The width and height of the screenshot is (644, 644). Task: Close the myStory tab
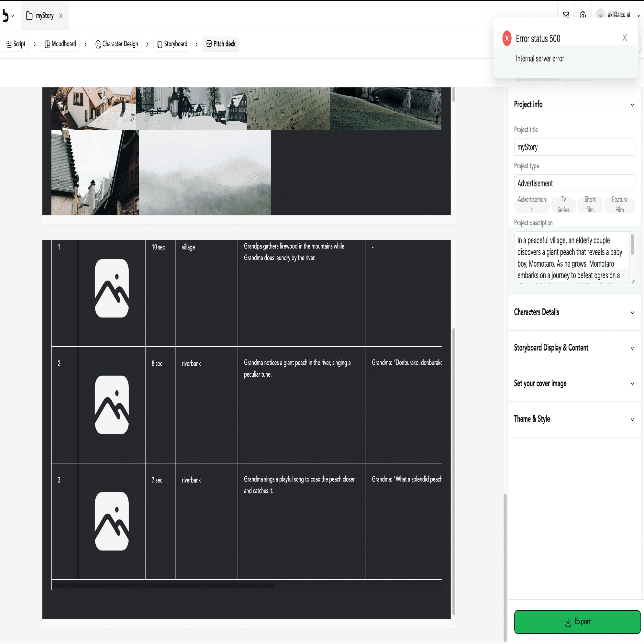(x=61, y=16)
